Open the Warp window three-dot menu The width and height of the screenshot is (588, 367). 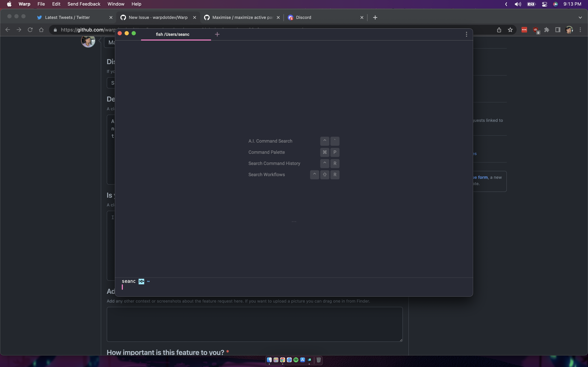coord(466,34)
